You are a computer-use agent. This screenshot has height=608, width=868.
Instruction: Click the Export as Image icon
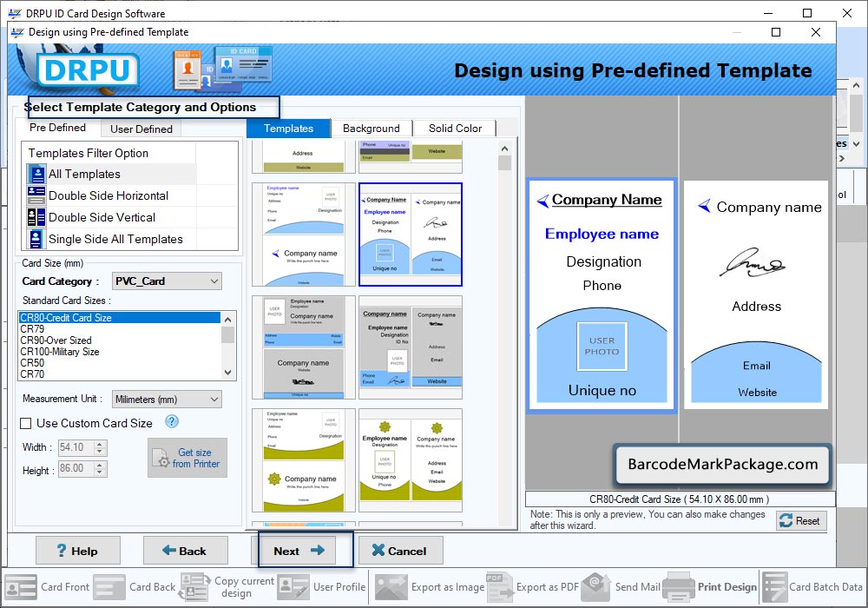pyautogui.click(x=391, y=587)
